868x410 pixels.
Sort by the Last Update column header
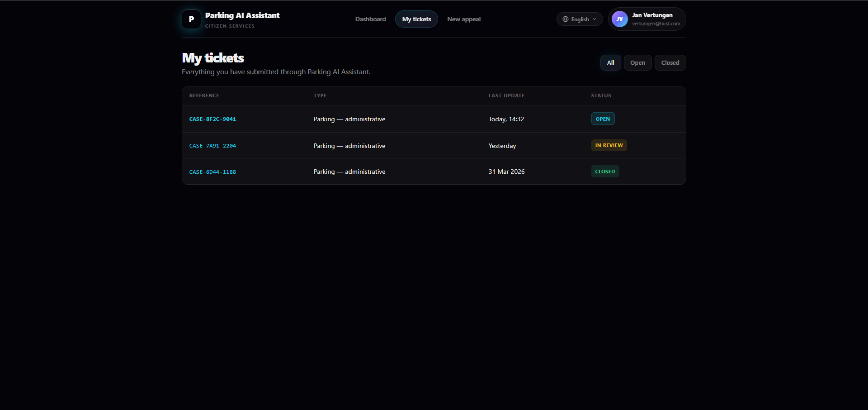pyautogui.click(x=506, y=95)
